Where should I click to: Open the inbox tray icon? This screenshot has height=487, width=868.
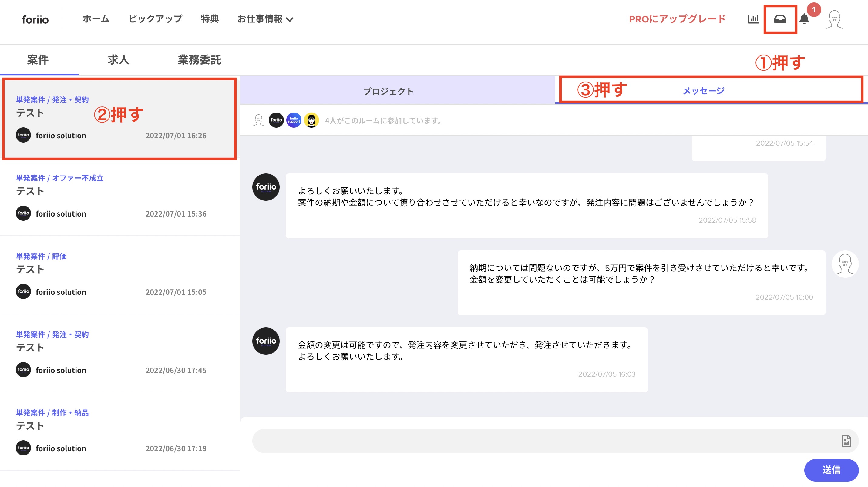780,19
